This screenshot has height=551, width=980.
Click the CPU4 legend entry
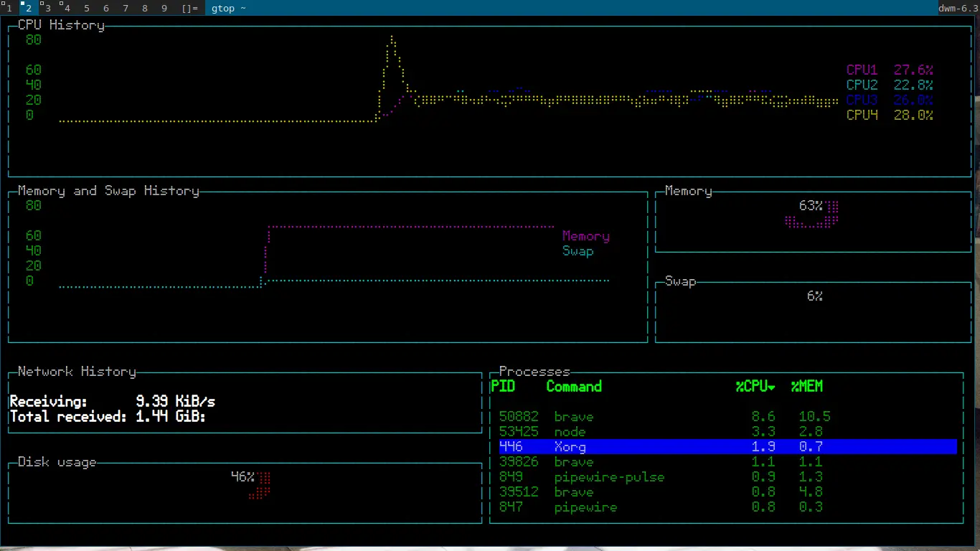coord(890,116)
